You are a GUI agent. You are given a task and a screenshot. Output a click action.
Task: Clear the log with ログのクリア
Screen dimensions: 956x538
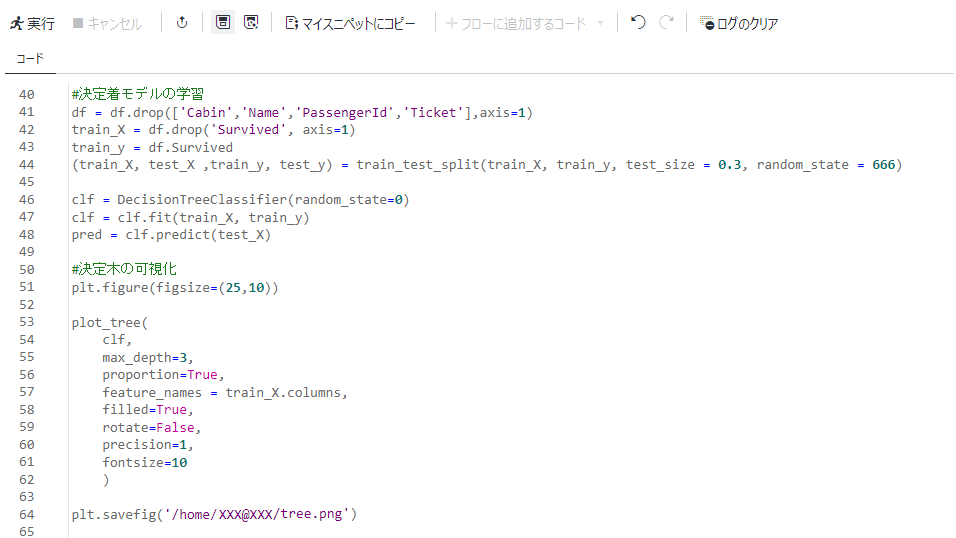(x=738, y=23)
